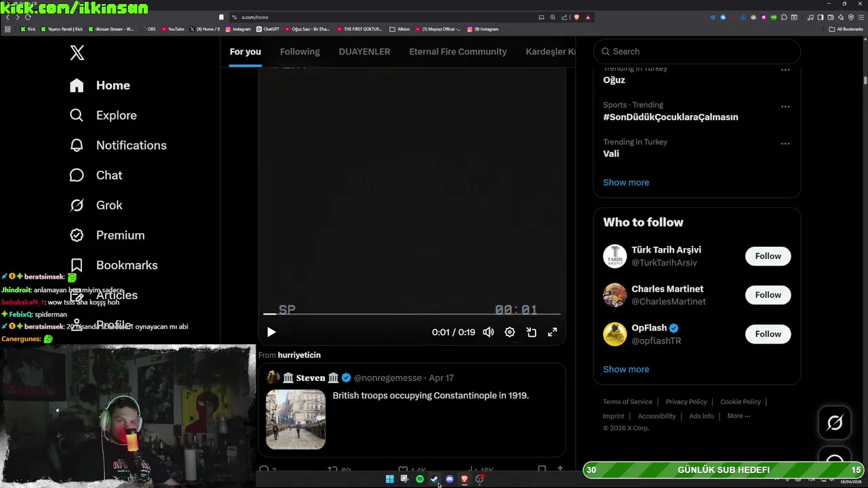This screenshot has height=488, width=868.
Task: Open more options for Vali trend
Action: [785, 144]
